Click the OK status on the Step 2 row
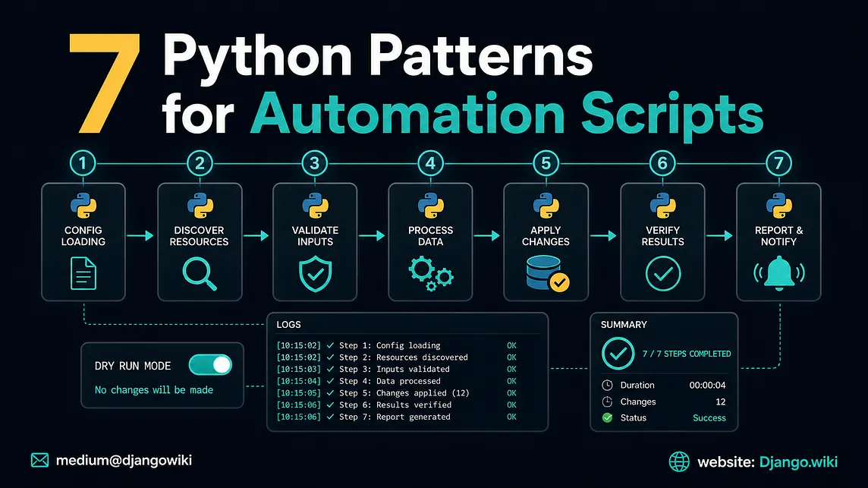The image size is (868, 488). pyautogui.click(x=511, y=357)
